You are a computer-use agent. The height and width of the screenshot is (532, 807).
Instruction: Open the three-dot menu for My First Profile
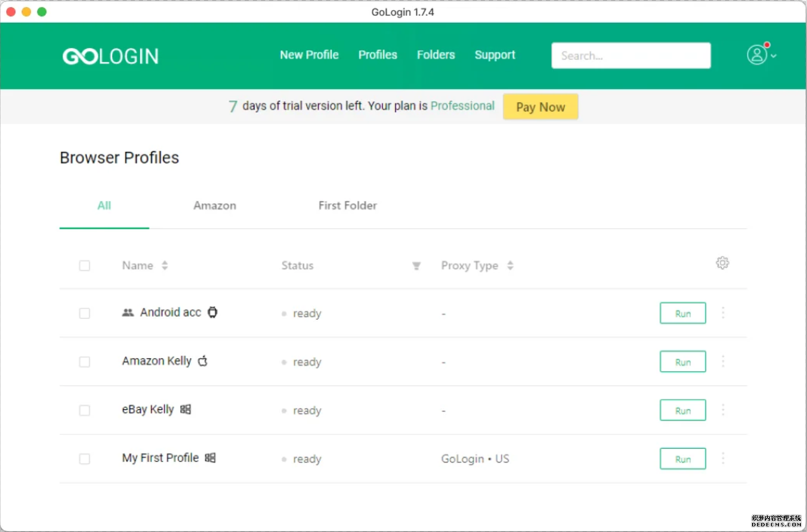point(723,459)
